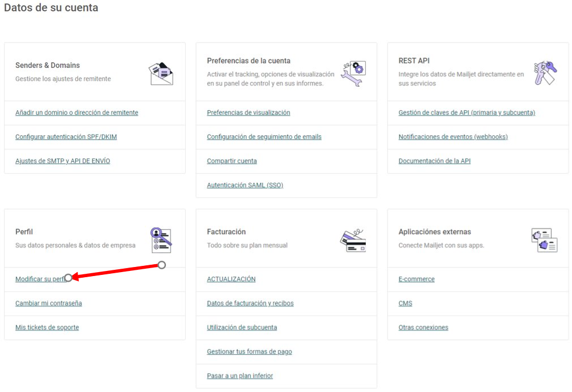Click the text Activar el tracking description

[x=271, y=79]
